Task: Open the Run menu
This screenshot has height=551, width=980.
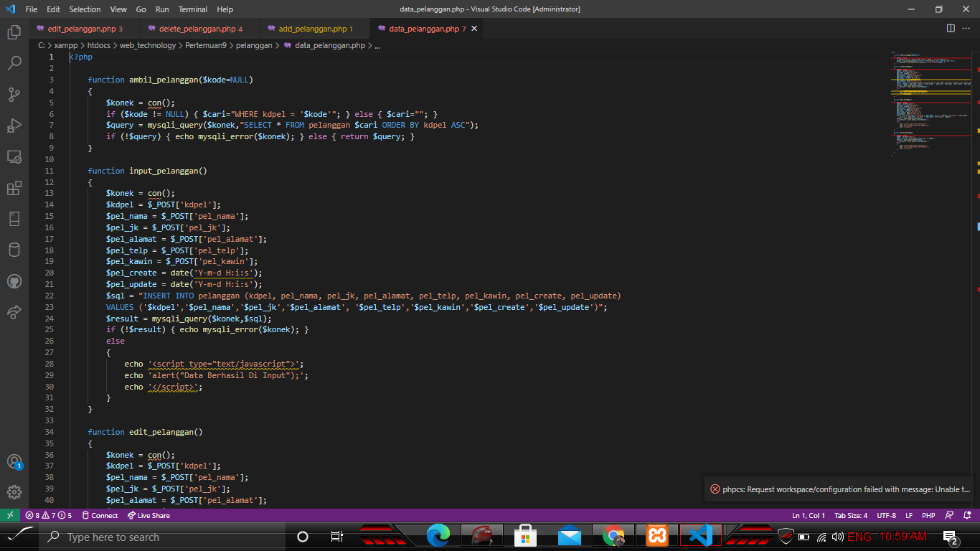Action: coord(162,9)
